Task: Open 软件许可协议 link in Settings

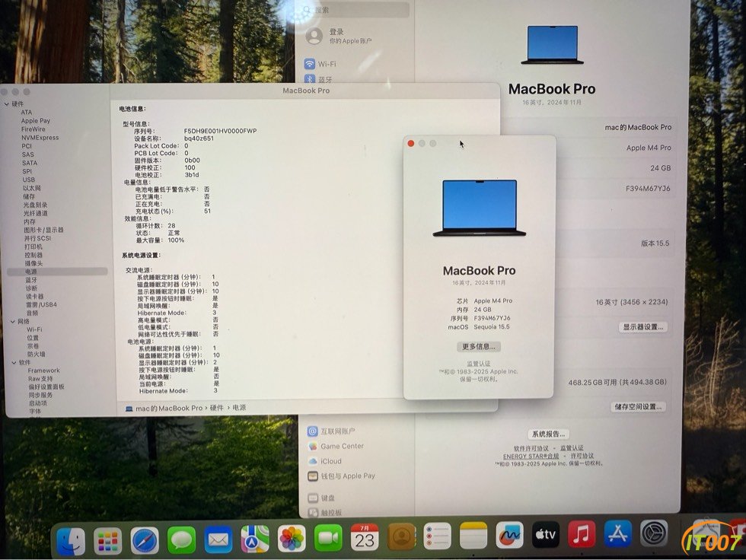Action: click(531, 448)
